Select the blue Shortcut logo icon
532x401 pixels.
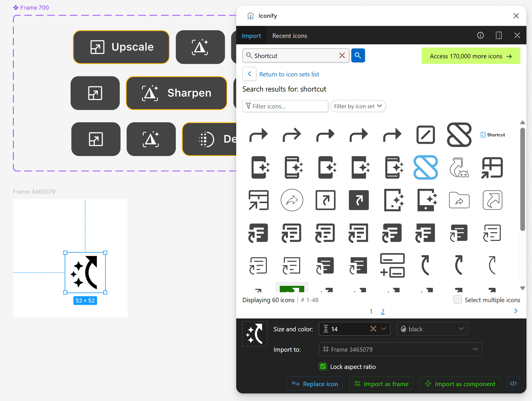click(x=425, y=167)
